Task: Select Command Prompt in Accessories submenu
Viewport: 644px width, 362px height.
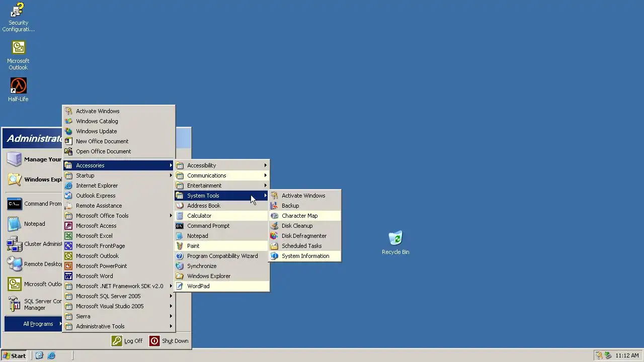Action: click(222, 226)
